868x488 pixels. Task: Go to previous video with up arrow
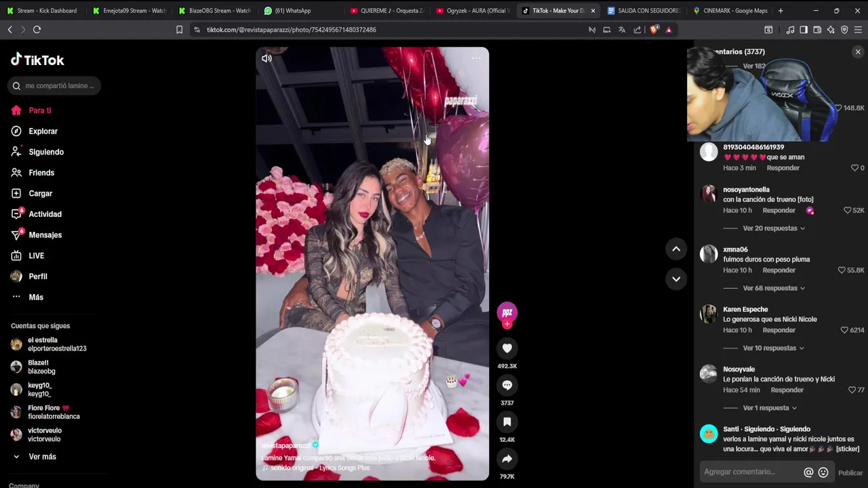(676, 249)
